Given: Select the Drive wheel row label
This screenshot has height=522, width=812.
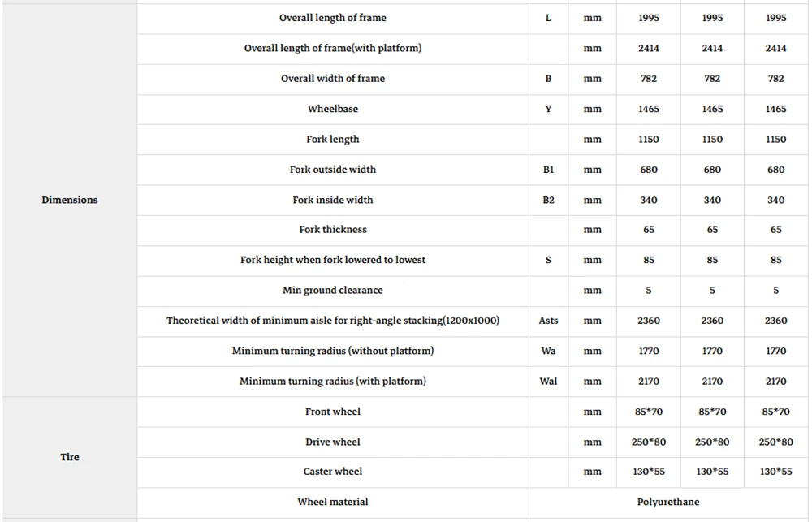Looking at the screenshot, I should click(x=332, y=442).
